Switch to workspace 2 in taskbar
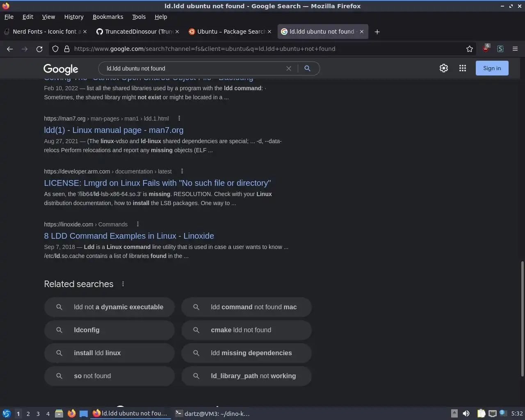 (x=28, y=413)
